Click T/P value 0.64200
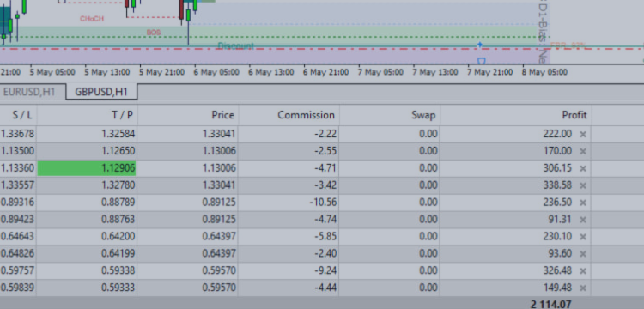Image resolution: width=644 pixels, height=309 pixels. click(x=118, y=237)
